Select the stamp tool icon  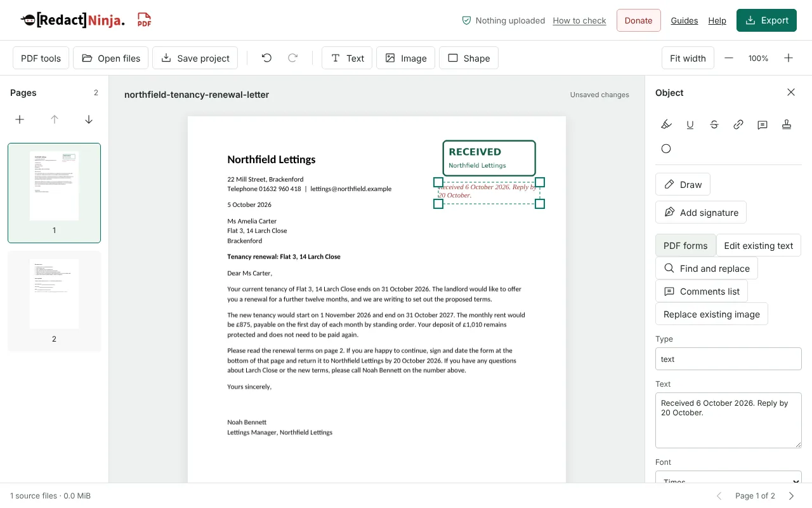point(787,124)
